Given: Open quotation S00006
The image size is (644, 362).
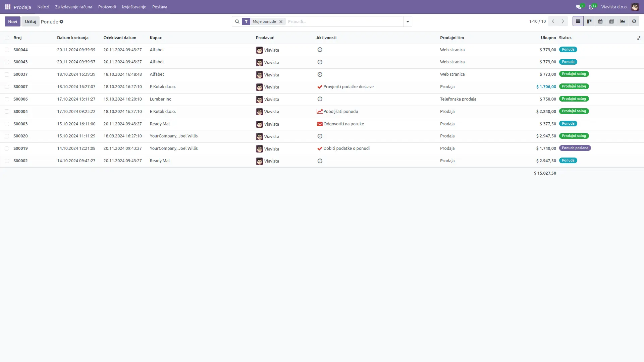Looking at the screenshot, I should point(20,99).
